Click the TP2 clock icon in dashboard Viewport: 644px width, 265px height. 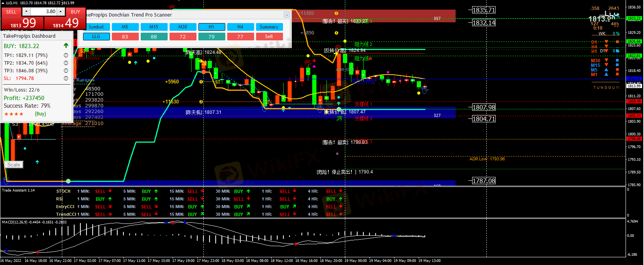[66, 63]
